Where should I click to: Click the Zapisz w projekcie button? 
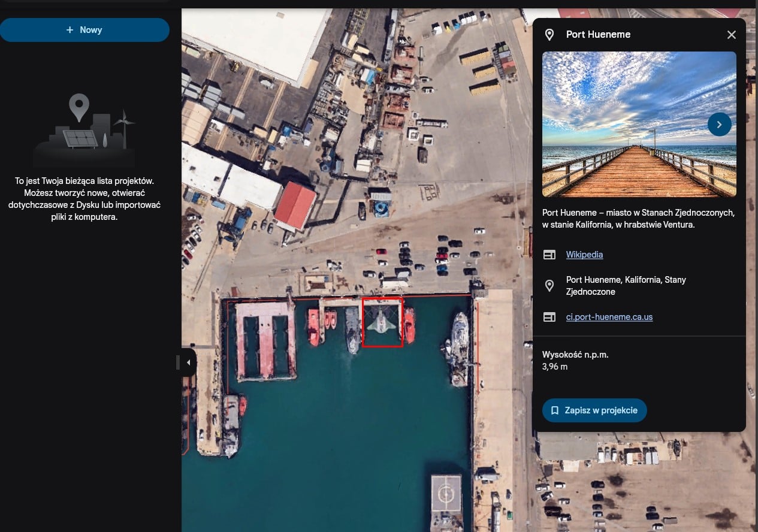[x=594, y=410]
